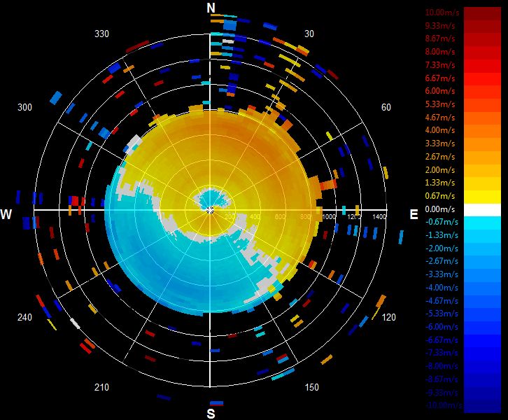Click the 4.00m/s legend label

click(x=440, y=130)
